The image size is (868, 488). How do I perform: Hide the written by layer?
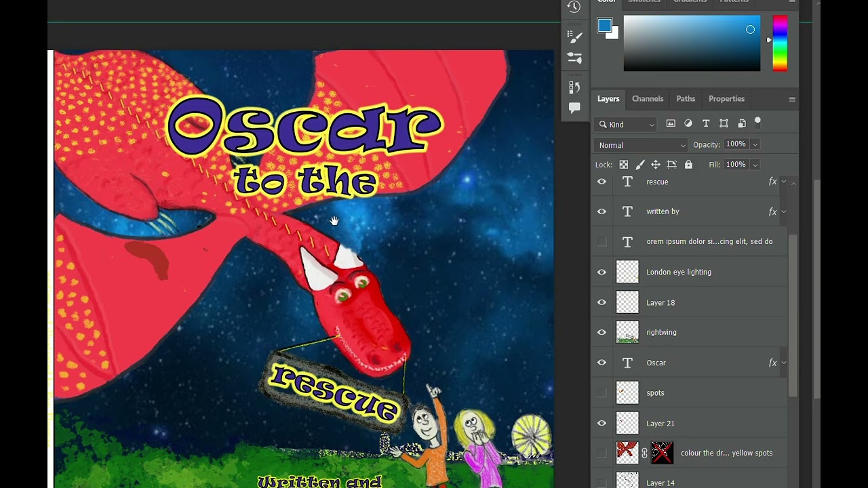[x=601, y=211]
